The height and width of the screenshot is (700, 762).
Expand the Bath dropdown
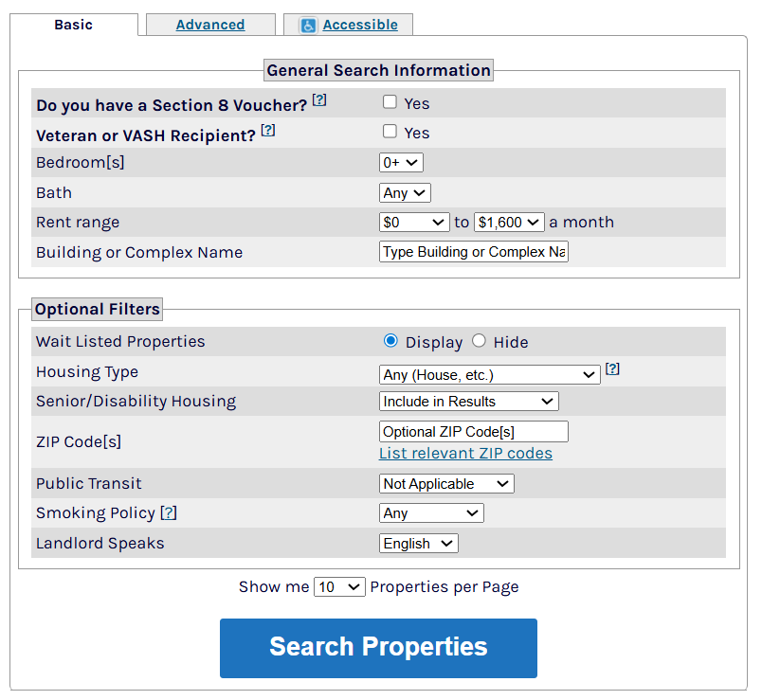(404, 192)
